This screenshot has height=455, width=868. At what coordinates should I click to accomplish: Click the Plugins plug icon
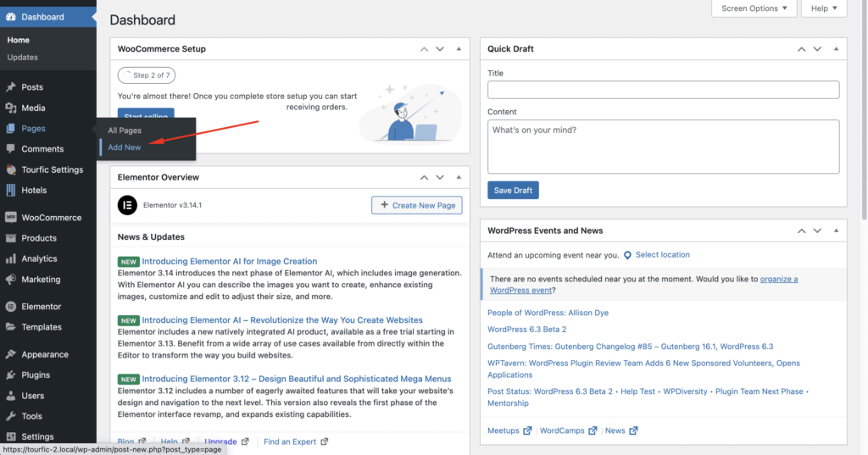10,375
